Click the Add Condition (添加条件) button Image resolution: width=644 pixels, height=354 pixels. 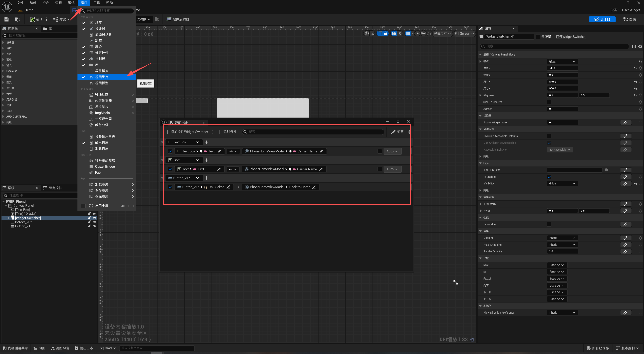227,132
